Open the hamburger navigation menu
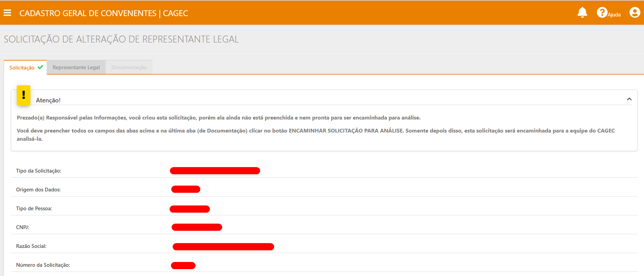This screenshot has width=644, height=276. pyautogui.click(x=8, y=13)
